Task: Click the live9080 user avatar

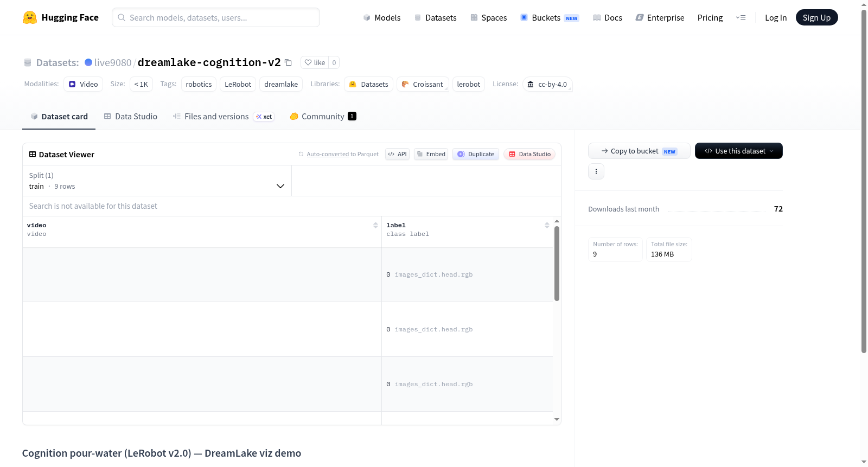Action: [88, 62]
